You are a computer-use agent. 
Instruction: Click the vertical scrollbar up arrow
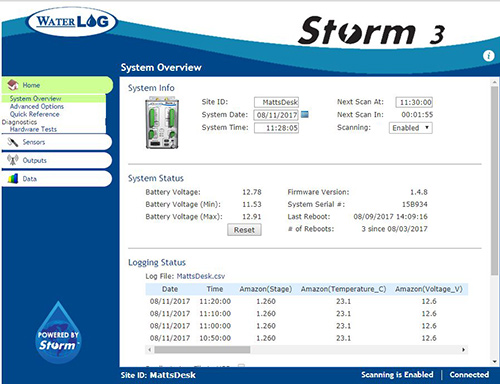click(x=494, y=82)
